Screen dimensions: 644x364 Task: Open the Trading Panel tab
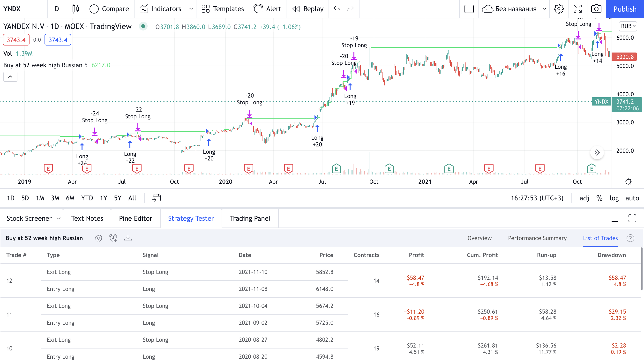[x=250, y=218]
